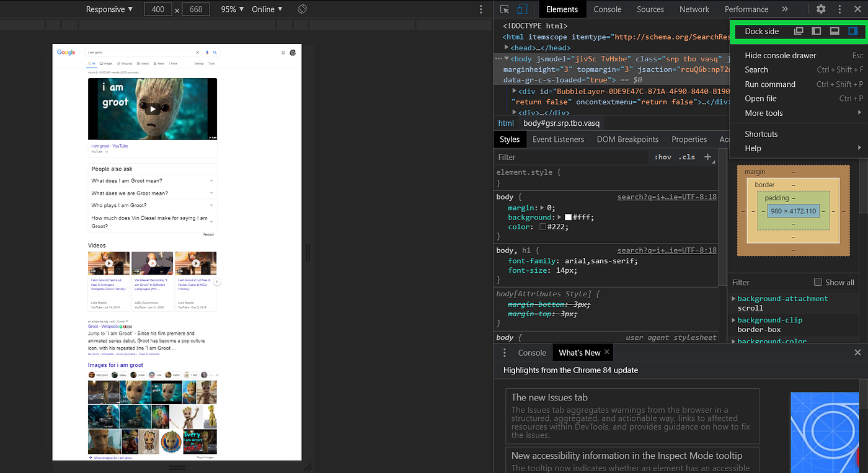Dock DevTools to the right
Screen dimensions: 868x473
click(852, 31)
